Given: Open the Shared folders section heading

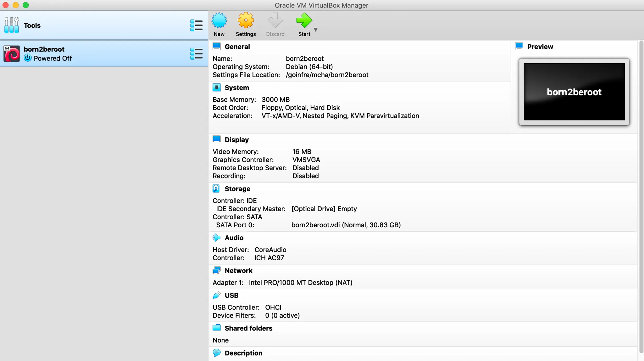Looking at the screenshot, I should tap(248, 328).
